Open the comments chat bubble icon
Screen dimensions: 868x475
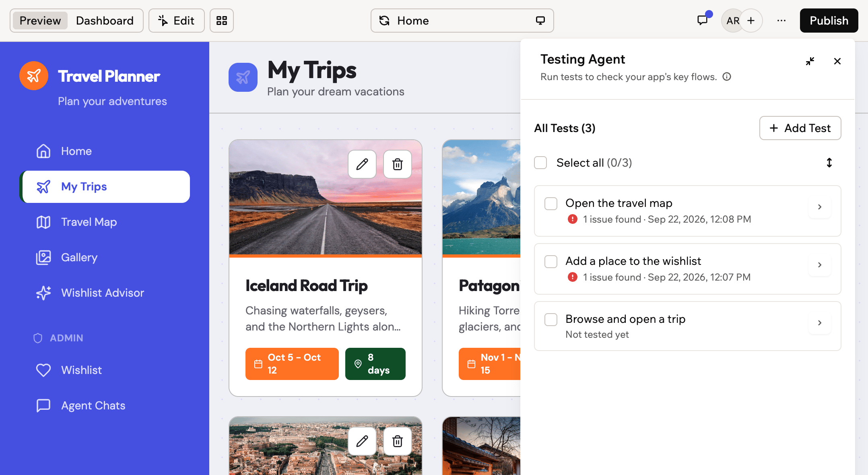(x=703, y=20)
